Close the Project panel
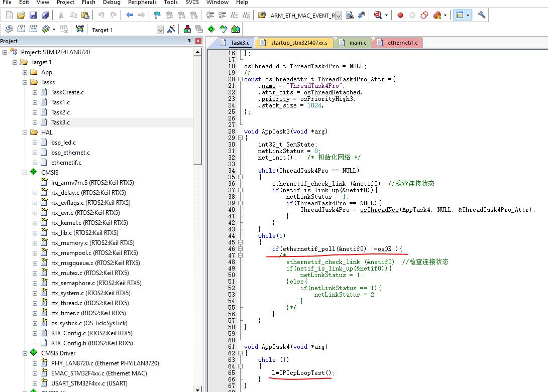 pos(198,41)
